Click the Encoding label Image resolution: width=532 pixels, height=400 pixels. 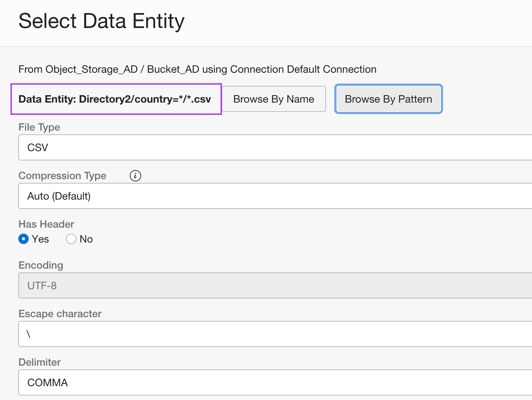click(41, 265)
